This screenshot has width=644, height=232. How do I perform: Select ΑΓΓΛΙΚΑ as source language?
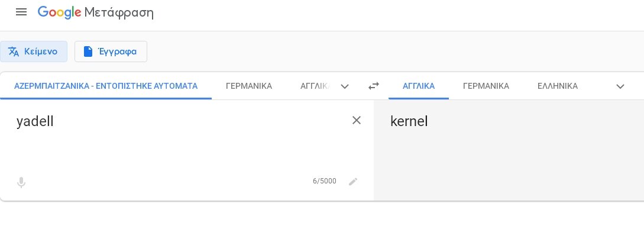click(x=314, y=86)
